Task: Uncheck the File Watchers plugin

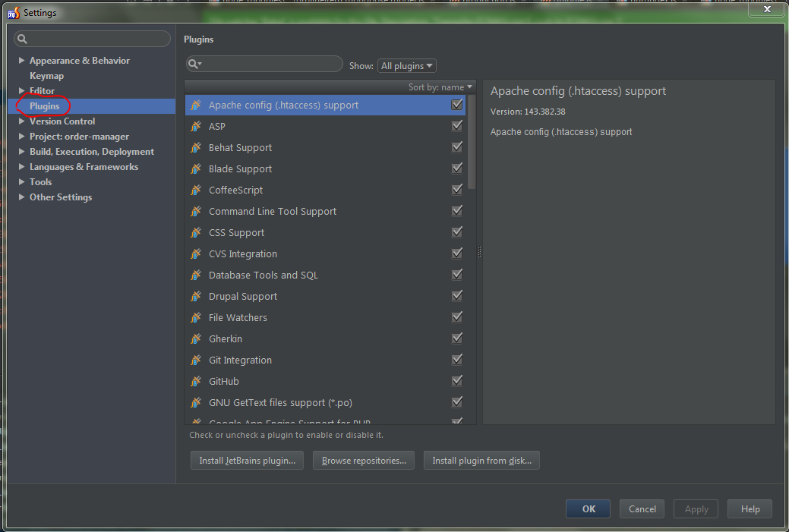Action: click(x=457, y=316)
